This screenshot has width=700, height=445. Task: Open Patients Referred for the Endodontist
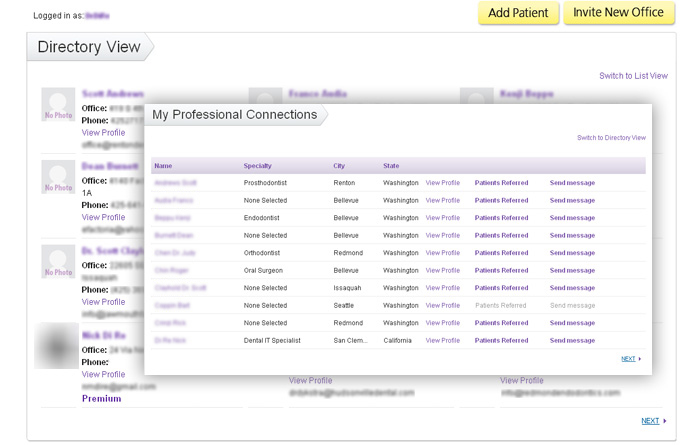click(x=501, y=218)
